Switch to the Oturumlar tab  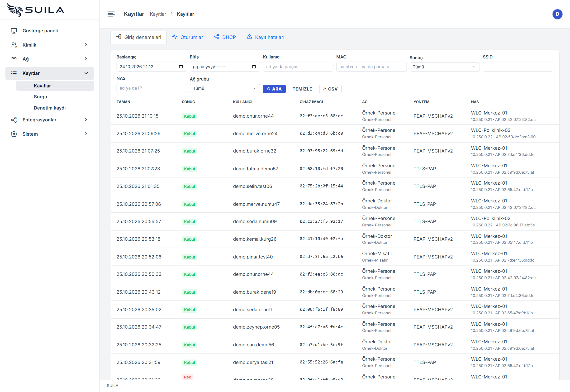(188, 37)
